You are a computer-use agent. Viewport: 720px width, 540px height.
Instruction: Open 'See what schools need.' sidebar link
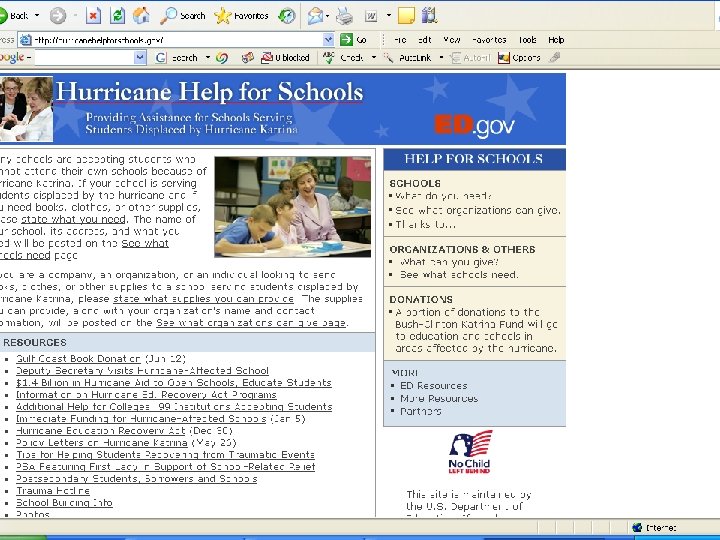459,275
